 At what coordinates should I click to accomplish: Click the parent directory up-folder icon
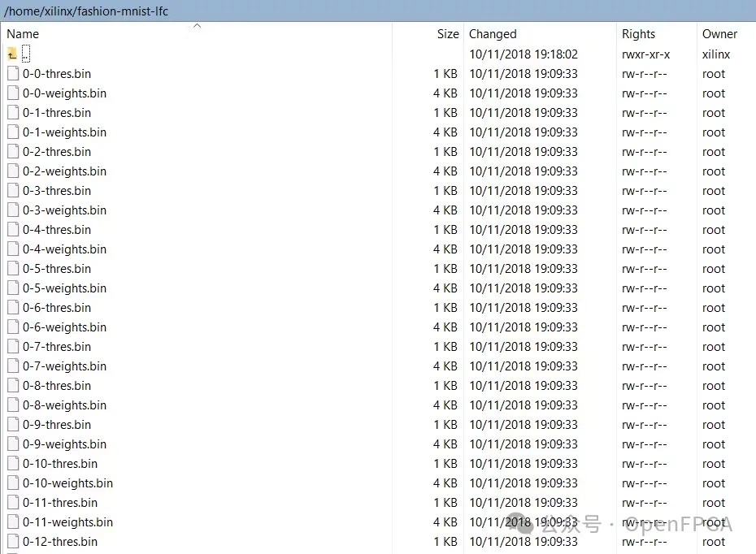(12, 54)
